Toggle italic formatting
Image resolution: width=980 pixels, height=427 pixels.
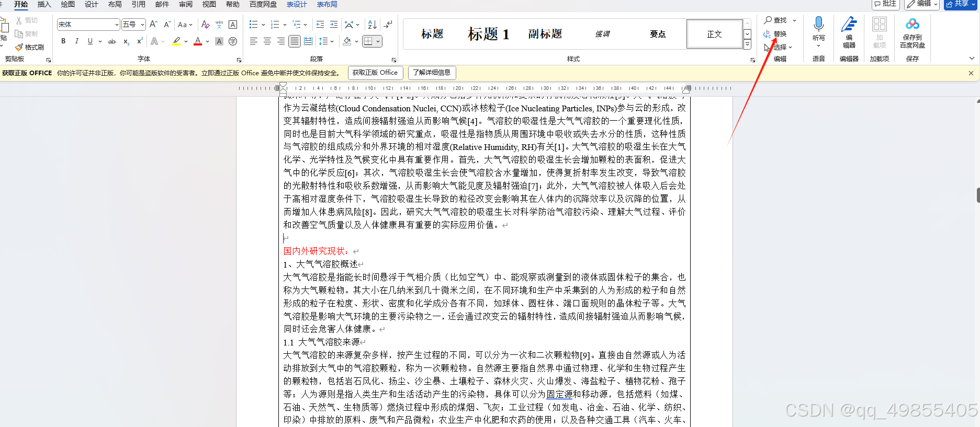click(x=77, y=41)
